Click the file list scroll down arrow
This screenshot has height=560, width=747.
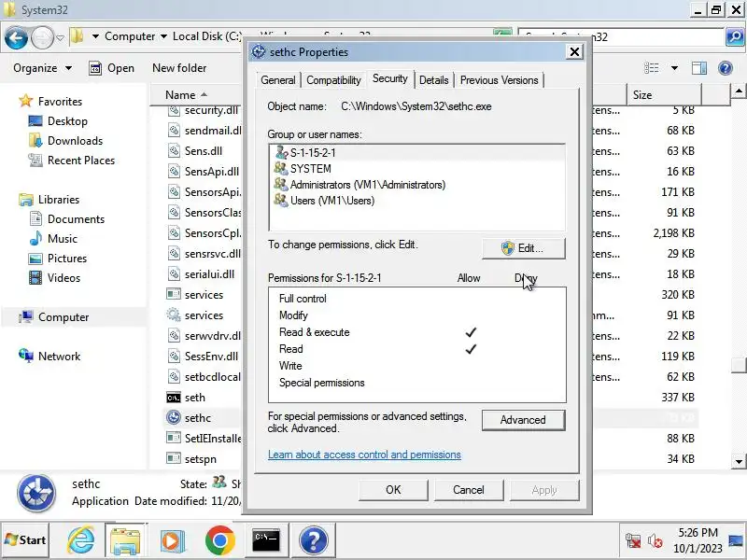(739, 461)
